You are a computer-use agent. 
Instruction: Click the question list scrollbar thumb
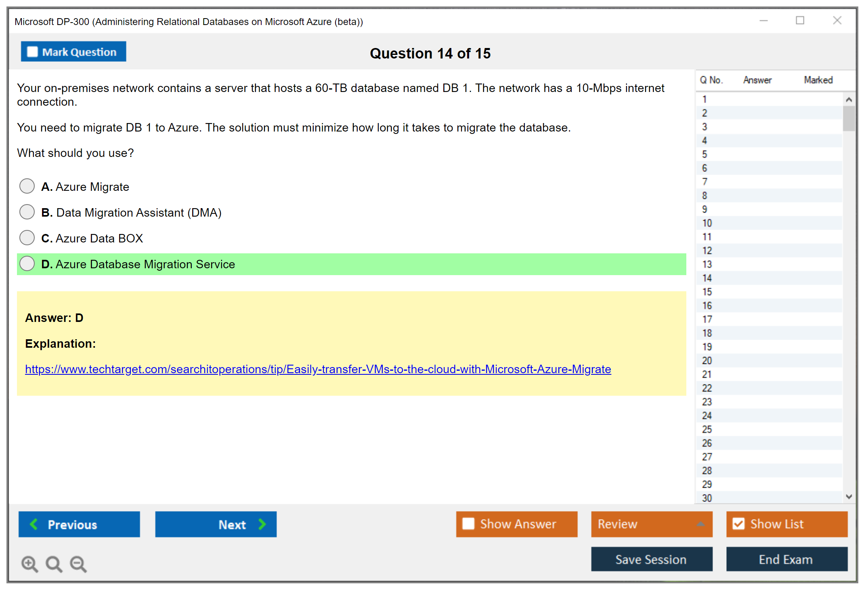click(849, 118)
